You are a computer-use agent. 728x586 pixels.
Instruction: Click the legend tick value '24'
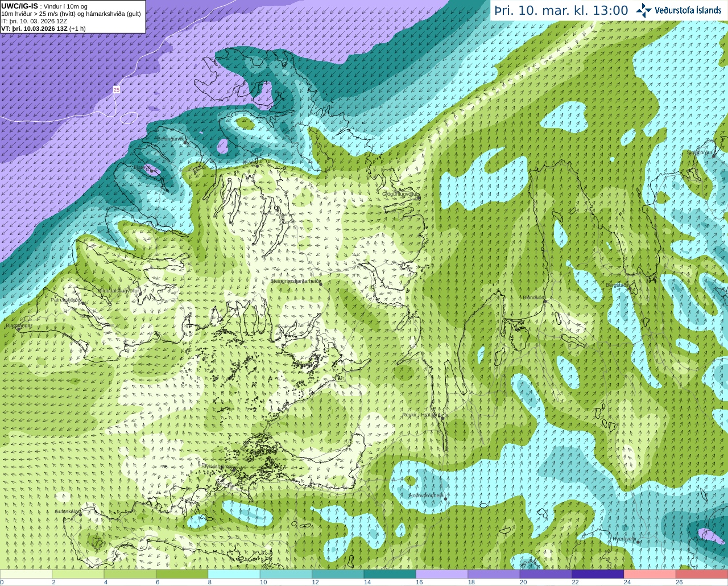click(627, 582)
